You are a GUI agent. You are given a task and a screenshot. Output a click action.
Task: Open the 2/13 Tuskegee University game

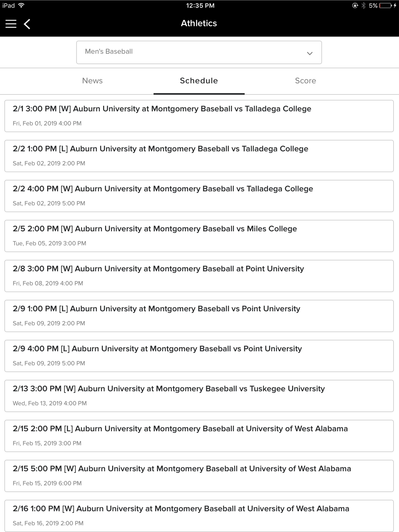click(199, 396)
